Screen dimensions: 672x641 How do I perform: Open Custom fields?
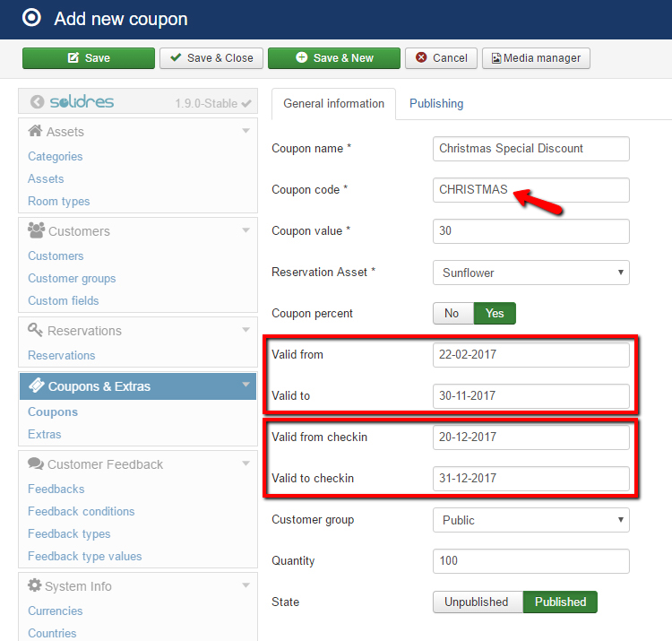[64, 300]
